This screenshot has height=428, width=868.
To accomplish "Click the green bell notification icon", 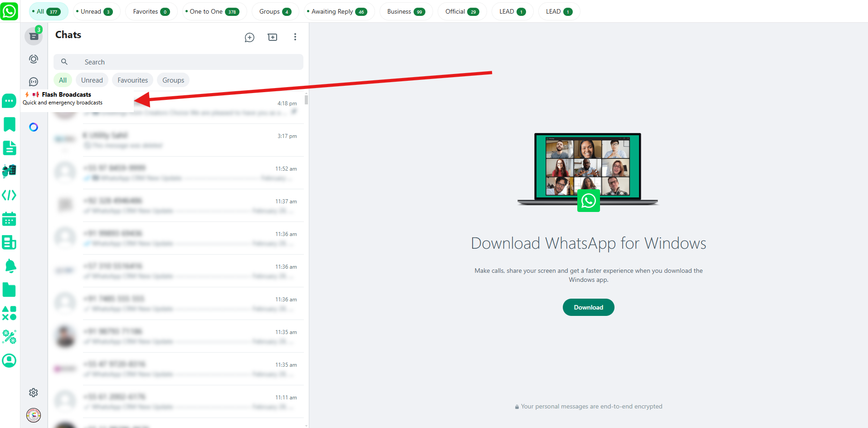I will coord(10,266).
